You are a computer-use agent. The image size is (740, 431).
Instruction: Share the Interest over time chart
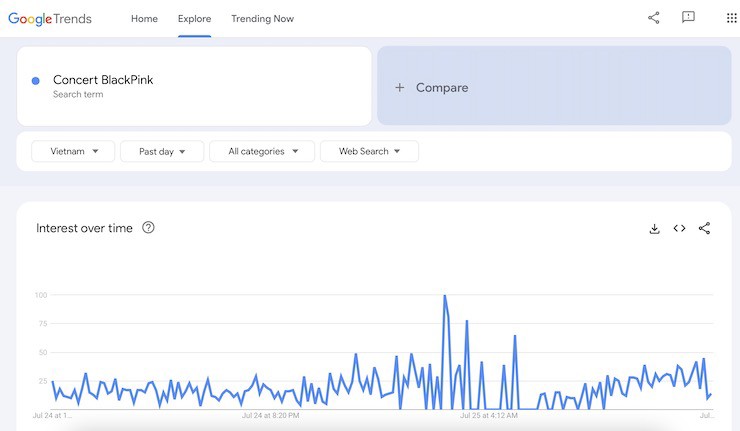[x=704, y=229]
